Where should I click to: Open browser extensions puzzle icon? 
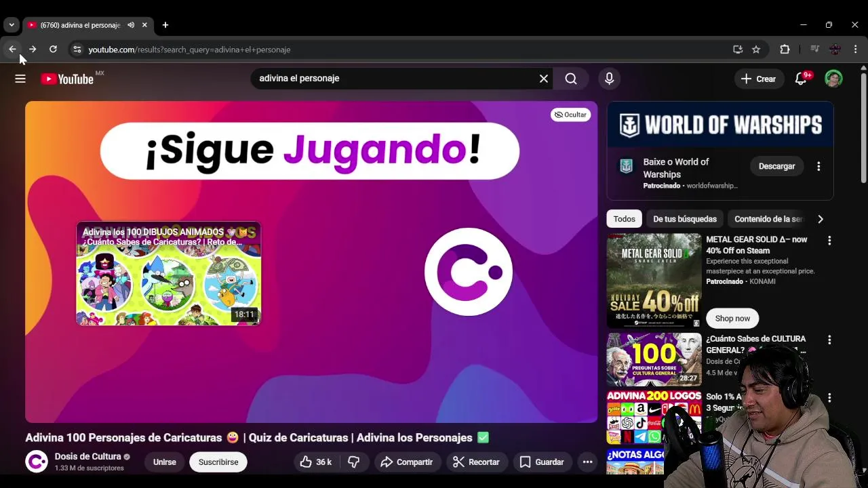pyautogui.click(x=785, y=49)
